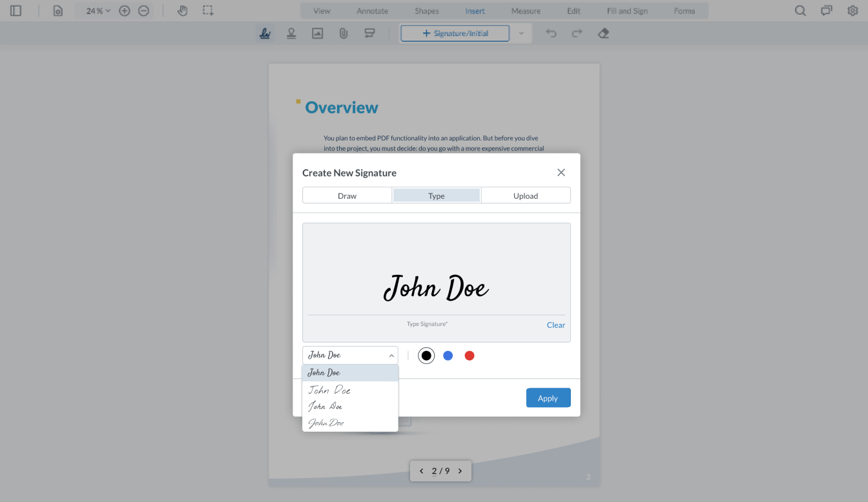Select the Eraser tool icon
The image size is (868, 502).
tap(603, 34)
